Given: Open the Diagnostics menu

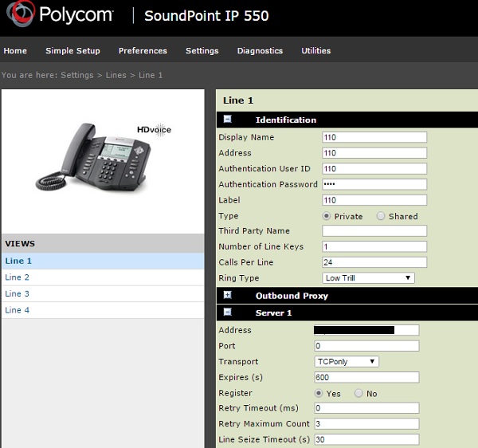Looking at the screenshot, I should tap(260, 51).
